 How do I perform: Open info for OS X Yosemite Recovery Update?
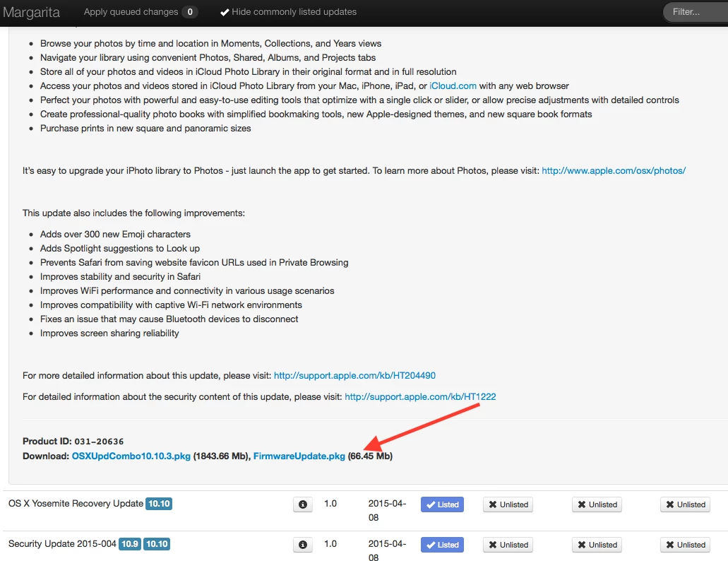click(x=303, y=504)
